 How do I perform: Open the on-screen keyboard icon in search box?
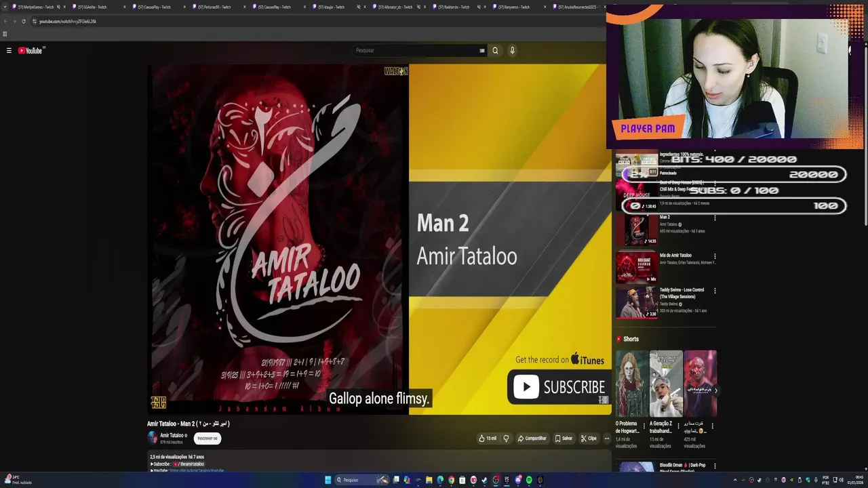click(482, 50)
